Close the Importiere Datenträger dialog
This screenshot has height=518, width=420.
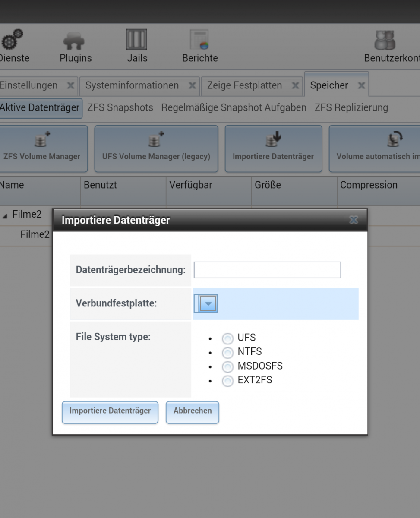354,220
